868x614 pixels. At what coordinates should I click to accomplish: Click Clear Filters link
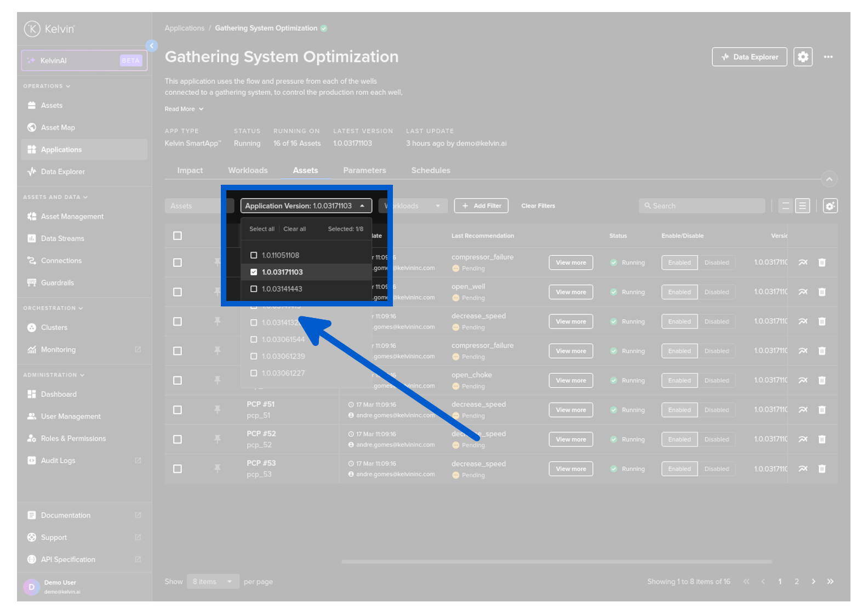[538, 206]
